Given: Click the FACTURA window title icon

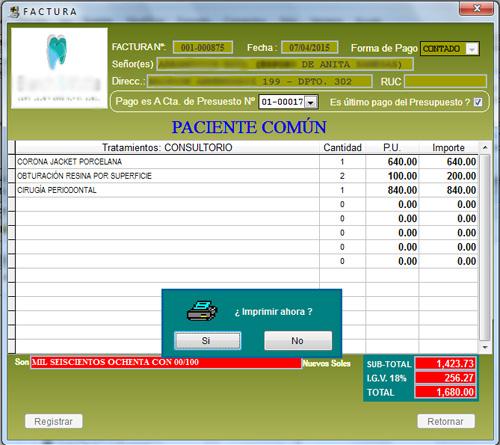Looking at the screenshot, I should coord(14,11).
